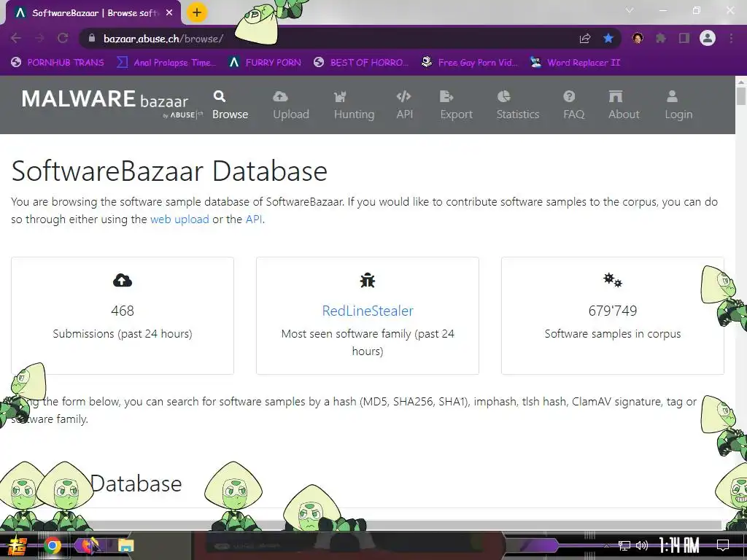Click the Submissions (past 24 hours) label

tap(123, 334)
